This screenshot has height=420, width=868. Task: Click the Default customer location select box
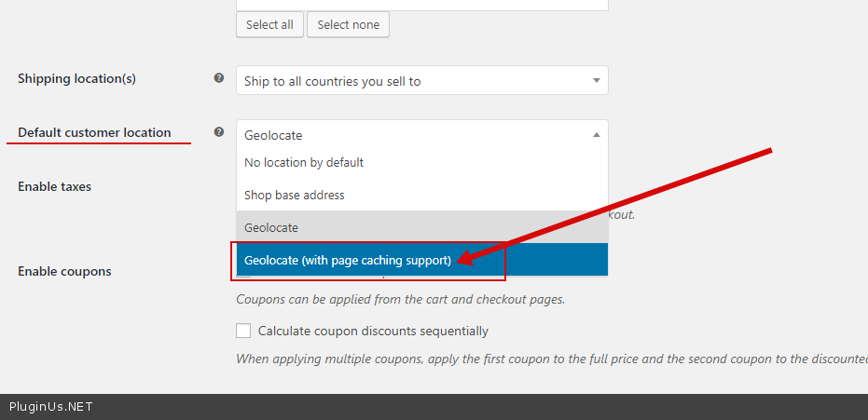[x=421, y=135]
